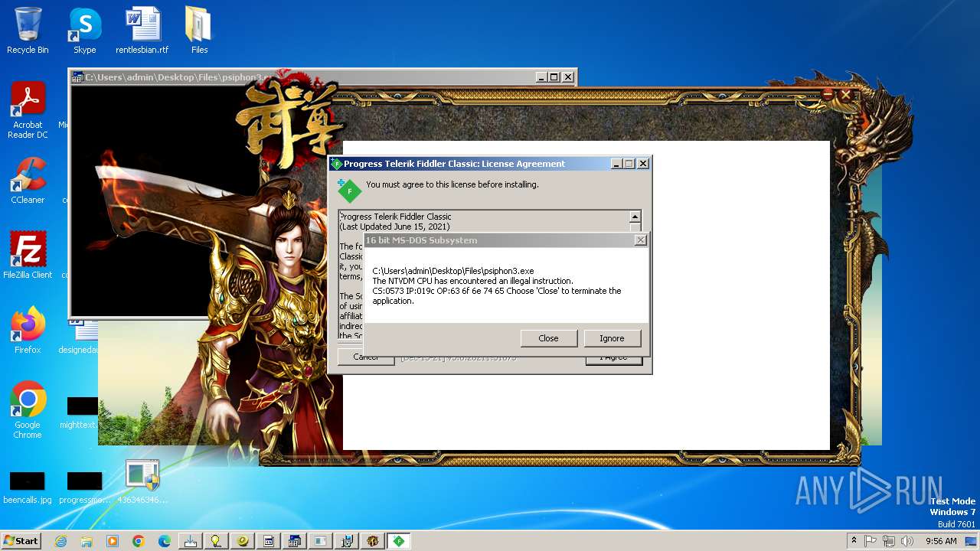Viewport: 980px width, 551px height.
Task: Click the green Fiddler logo icon in dialog
Action: [349, 191]
